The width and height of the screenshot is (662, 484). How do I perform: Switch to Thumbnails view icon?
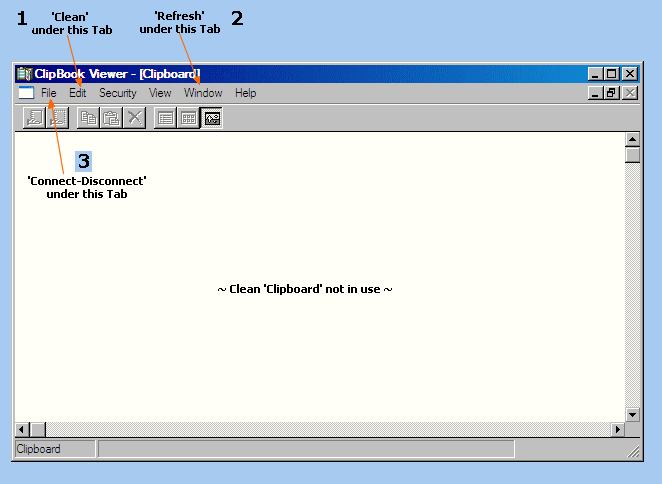tap(188, 118)
